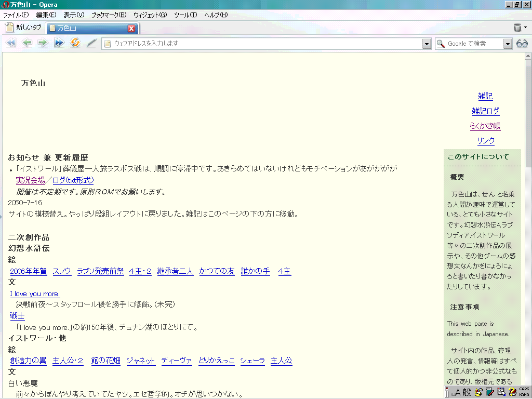
Task: Click the Wand pencil icon in toolbar
Action: click(x=91, y=43)
